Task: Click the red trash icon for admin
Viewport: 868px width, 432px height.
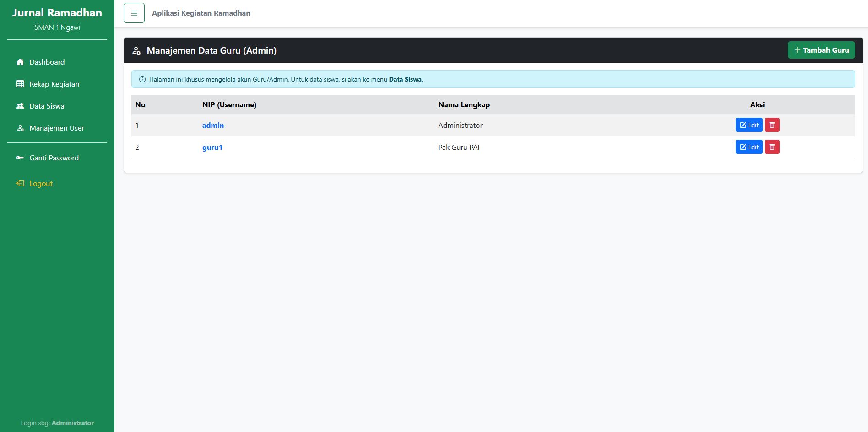Action: 772,125
